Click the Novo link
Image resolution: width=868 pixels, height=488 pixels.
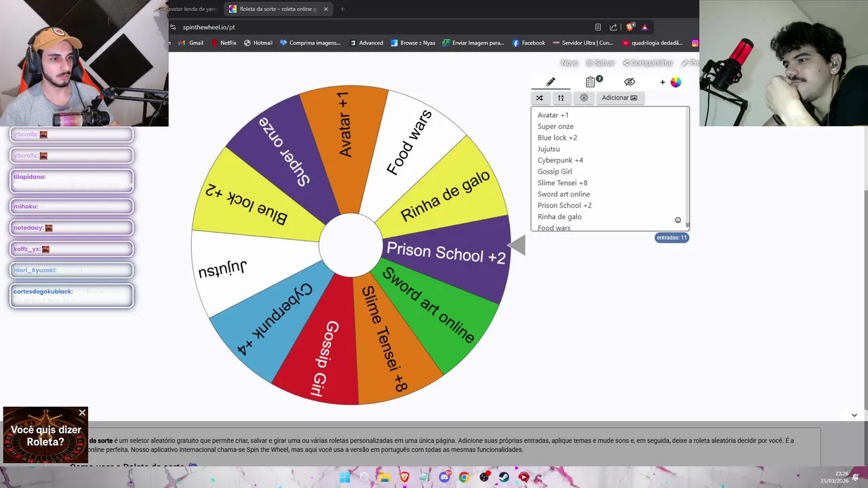click(569, 63)
